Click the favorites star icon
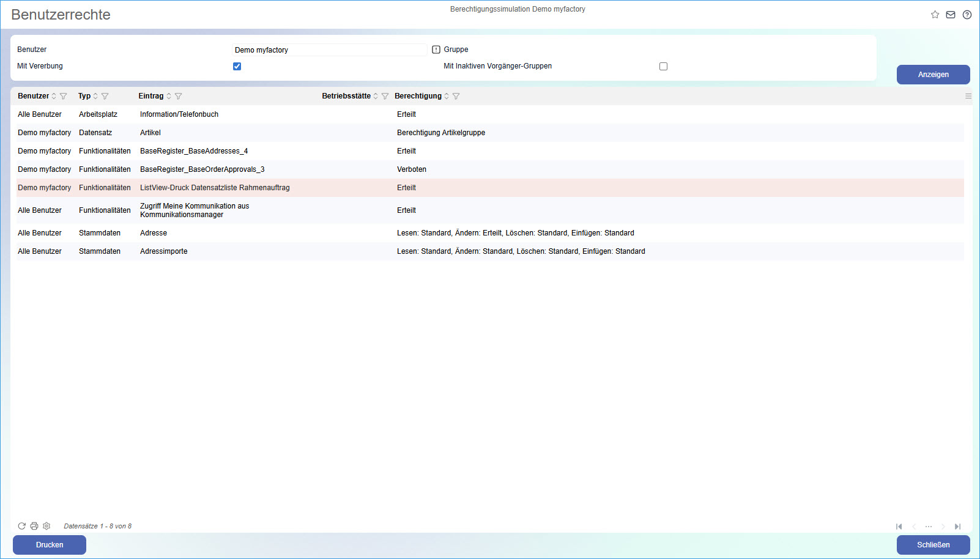The width and height of the screenshot is (980, 559). click(x=935, y=15)
